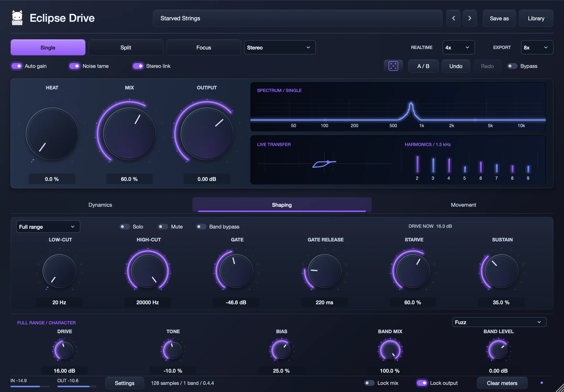Open the preset Library

pyautogui.click(x=536, y=18)
